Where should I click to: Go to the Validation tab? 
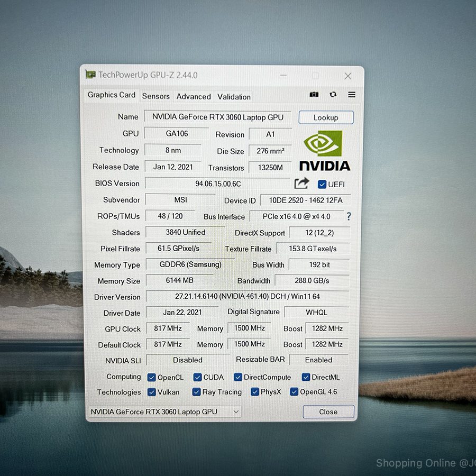pyautogui.click(x=234, y=97)
